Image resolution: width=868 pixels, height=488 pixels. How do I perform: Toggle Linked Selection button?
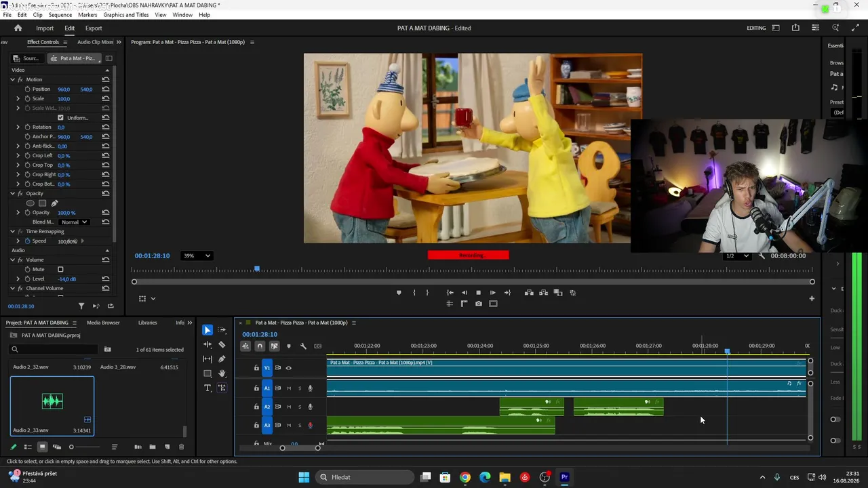coord(274,346)
